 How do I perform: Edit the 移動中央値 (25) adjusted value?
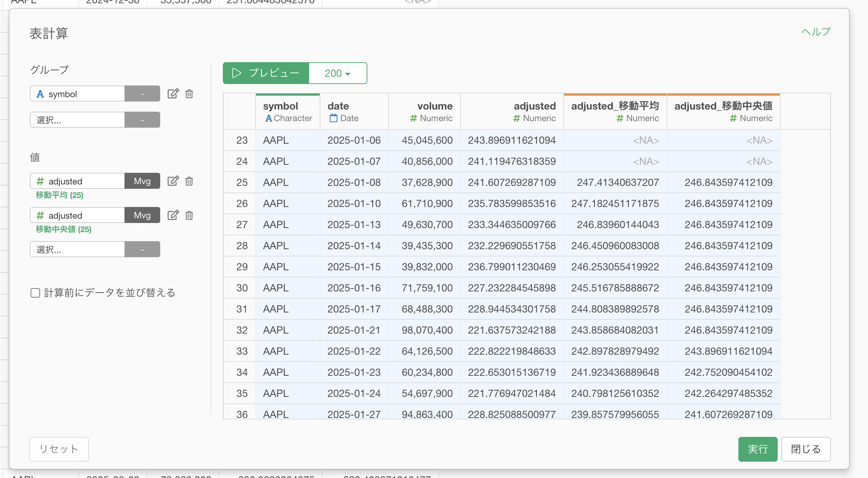click(x=173, y=215)
